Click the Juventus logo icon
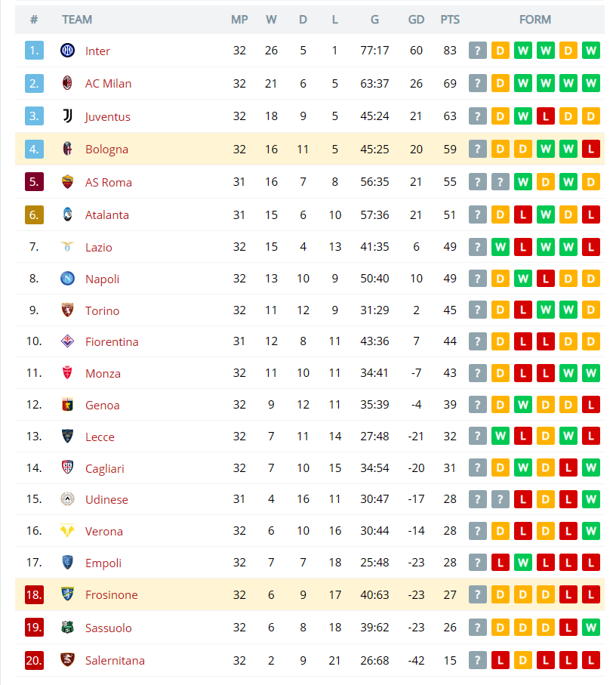The width and height of the screenshot is (616, 685). (x=67, y=116)
